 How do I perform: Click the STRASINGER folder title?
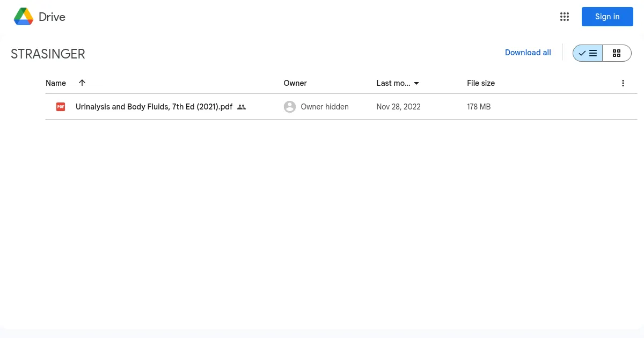pyautogui.click(x=48, y=54)
